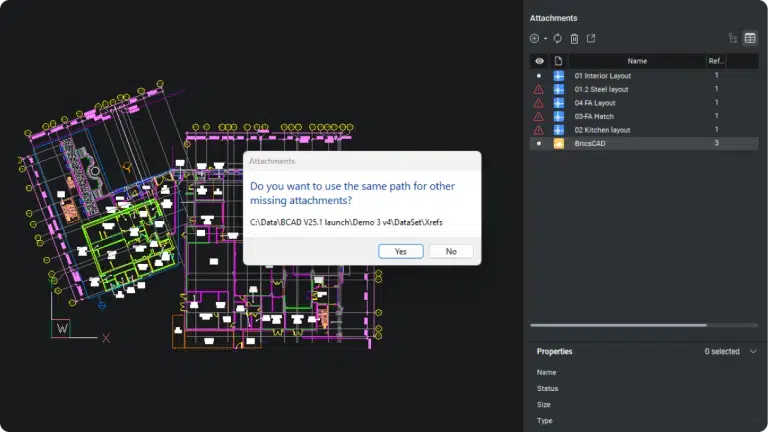Click the refresh attachments icon
The height and width of the screenshot is (432, 768).
557,38
